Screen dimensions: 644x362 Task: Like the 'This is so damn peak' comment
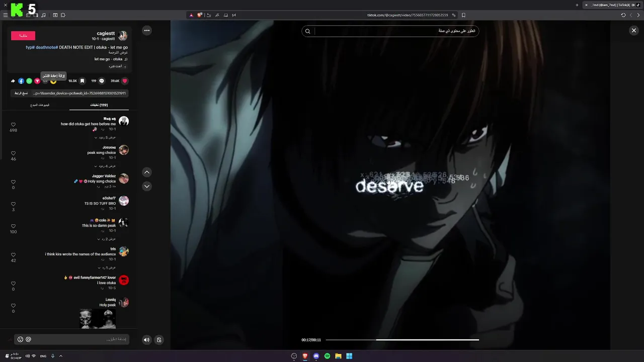coord(14,226)
